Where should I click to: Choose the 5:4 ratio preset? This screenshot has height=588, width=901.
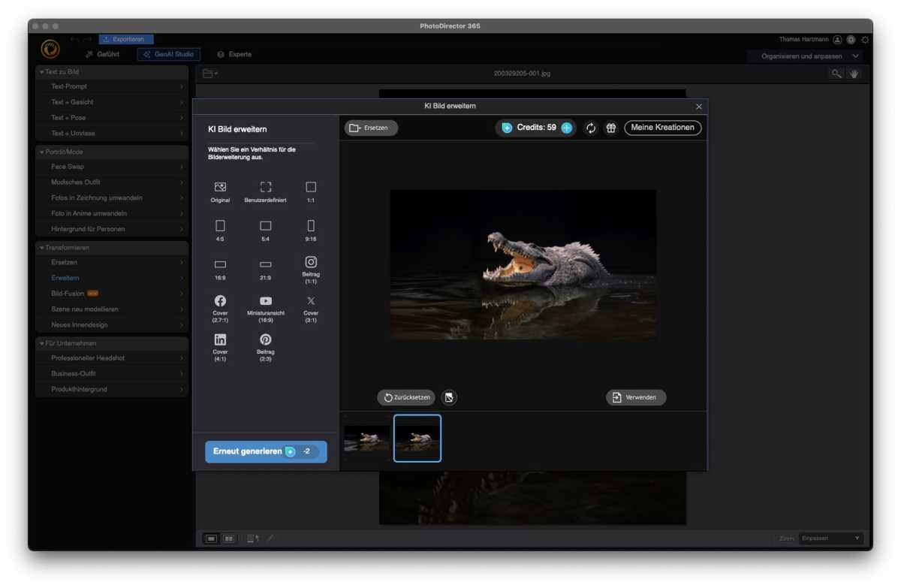point(265,231)
